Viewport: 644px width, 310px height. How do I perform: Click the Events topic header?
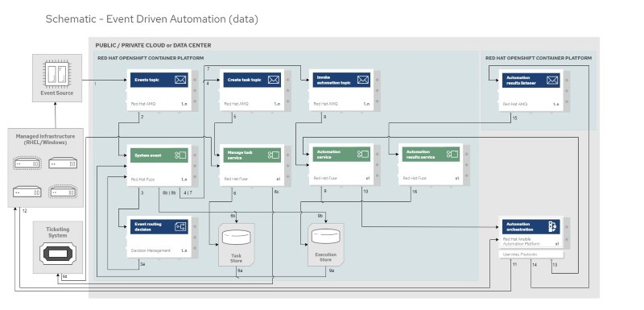click(159, 80)
